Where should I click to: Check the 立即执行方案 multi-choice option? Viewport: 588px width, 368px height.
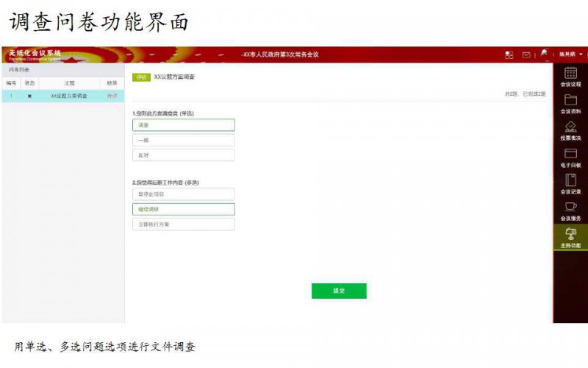(x=184, y=224)
